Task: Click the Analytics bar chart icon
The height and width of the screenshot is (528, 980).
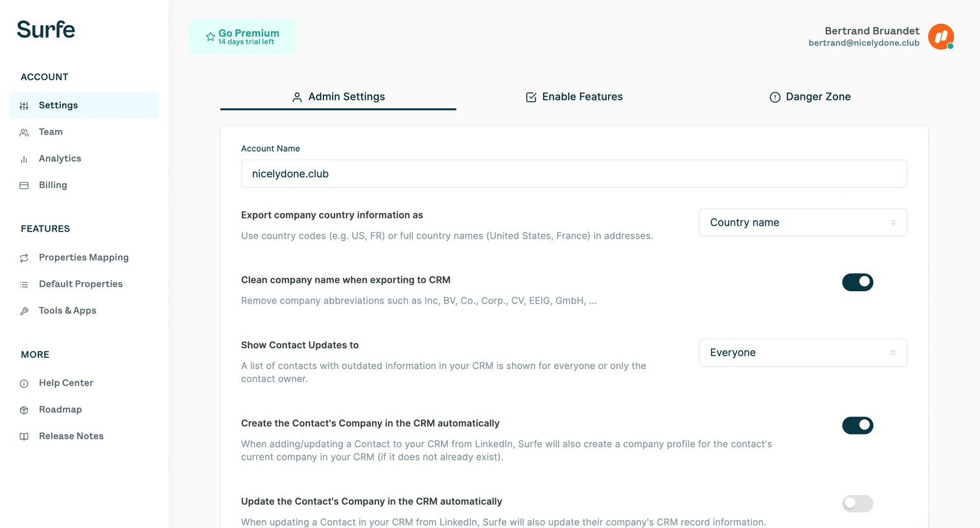Action: coord(24,159)
